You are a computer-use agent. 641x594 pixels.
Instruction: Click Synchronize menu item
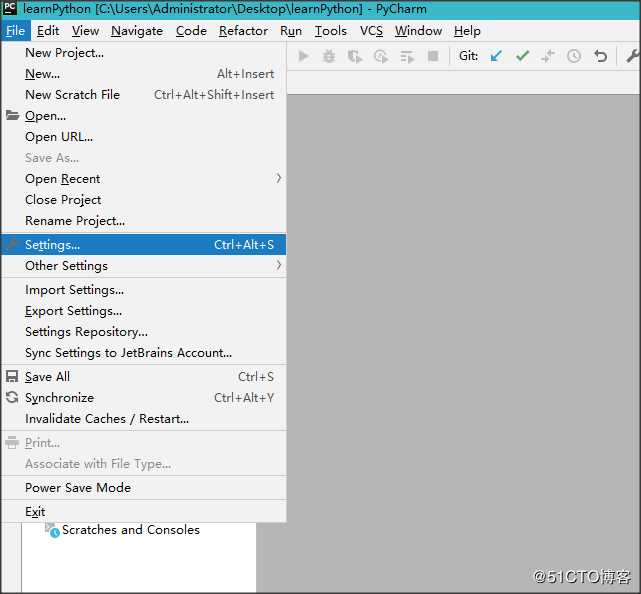[x=144, y=398]
